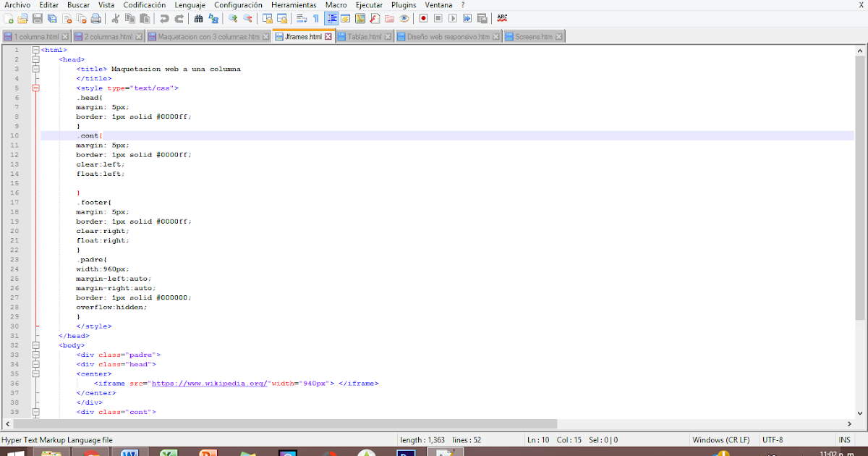Click the UTF-8 encoding indicator
The width and height of the screenshot is (868, 456).
click(x=772, y=439)
